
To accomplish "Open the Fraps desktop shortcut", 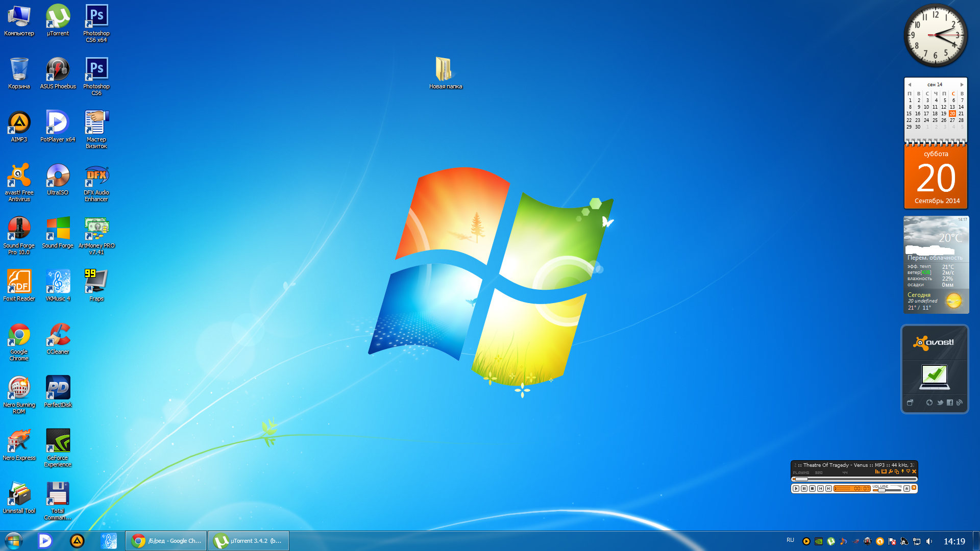I will (96, 282).
